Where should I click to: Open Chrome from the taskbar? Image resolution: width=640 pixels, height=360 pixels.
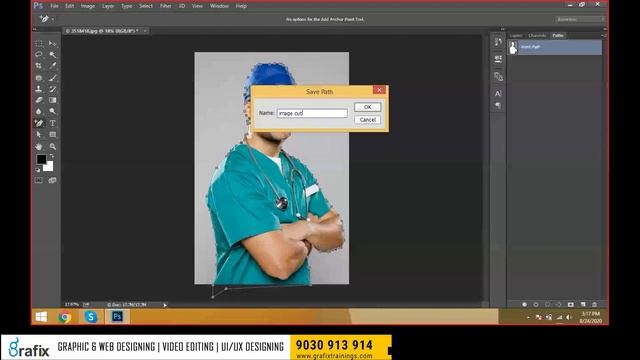coord(64,317)
